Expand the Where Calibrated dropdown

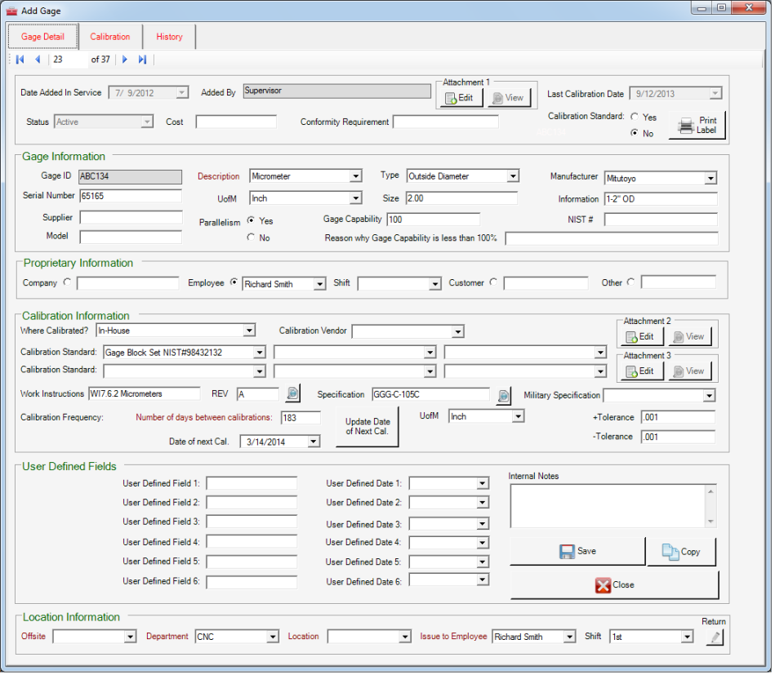(247, 331)
